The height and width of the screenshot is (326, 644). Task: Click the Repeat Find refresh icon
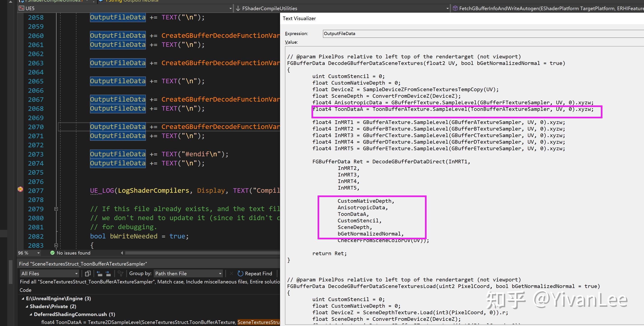pos(240,274)
